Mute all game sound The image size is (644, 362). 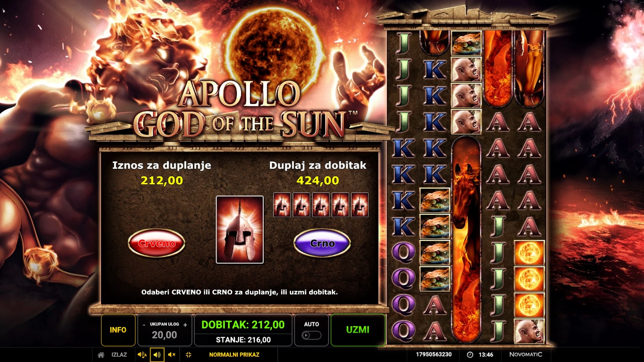(x=172, y=355)
